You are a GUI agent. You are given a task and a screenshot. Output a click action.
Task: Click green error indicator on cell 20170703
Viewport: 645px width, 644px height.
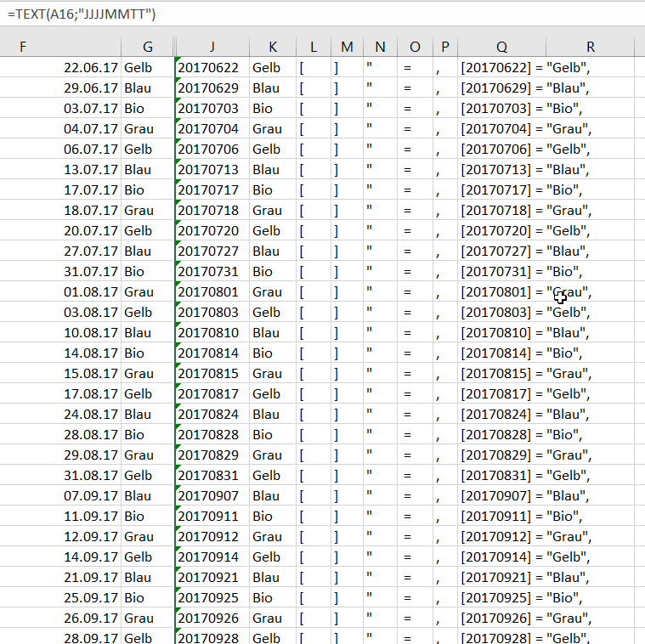pyautogui.click(x=178, y=101)
